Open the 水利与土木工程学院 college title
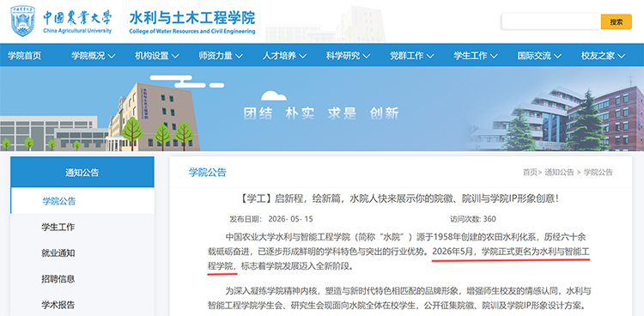This screenshot has height=316, width=644. tap(192, 18)
